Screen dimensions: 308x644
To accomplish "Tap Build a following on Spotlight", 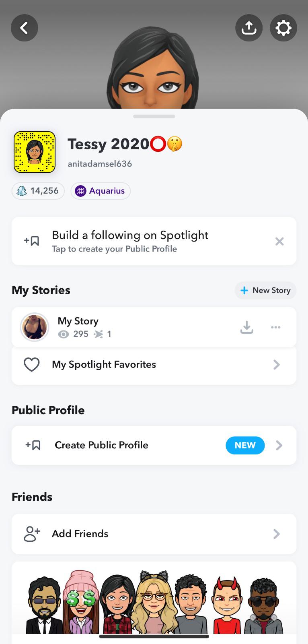I will coord(130,241).
